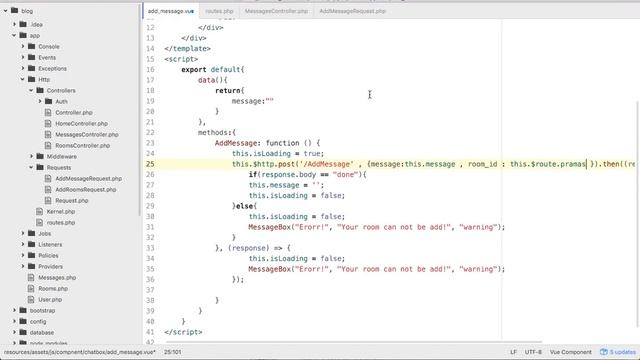640x360 pixels.
Task: Click the Requests folder icon
Action: click(x=40, y=167)
